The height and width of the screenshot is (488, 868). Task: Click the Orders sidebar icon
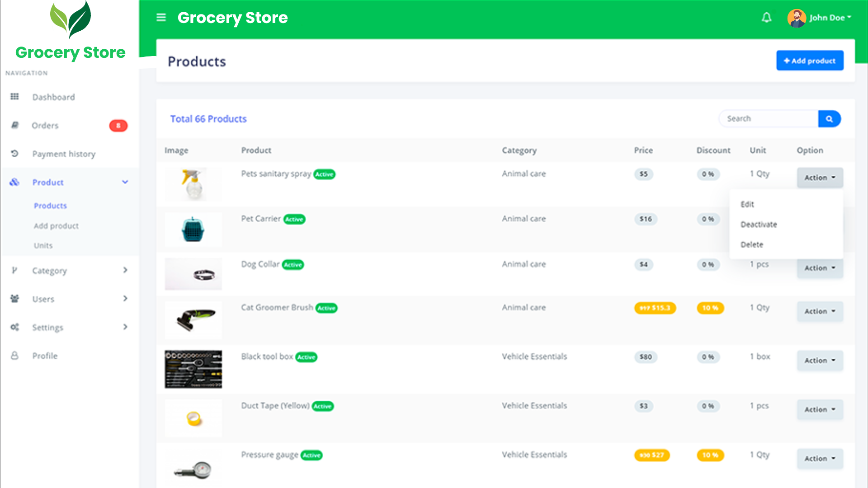click(x=14, y=125)
